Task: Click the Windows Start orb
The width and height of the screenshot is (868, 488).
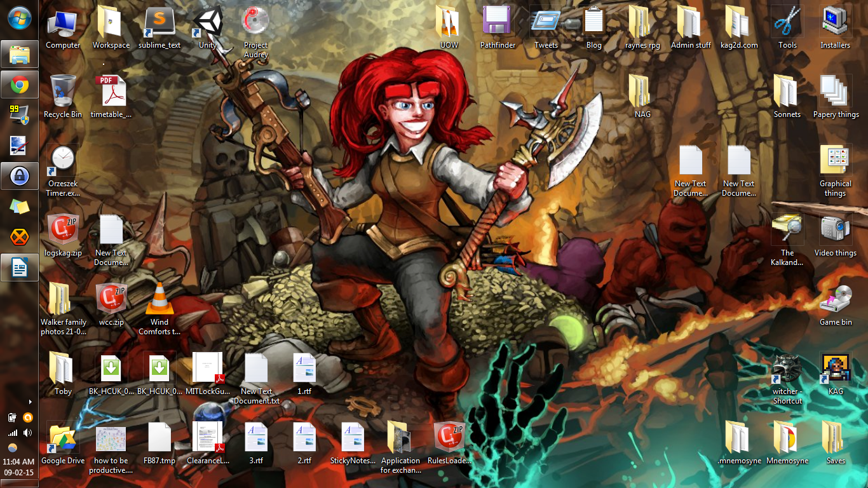Action: pos(19,17)
